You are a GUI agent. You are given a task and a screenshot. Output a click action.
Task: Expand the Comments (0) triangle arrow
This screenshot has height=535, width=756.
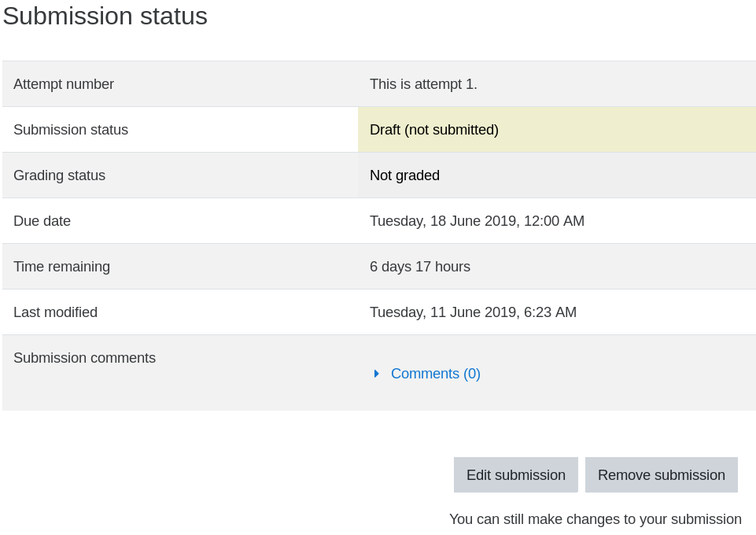377,374
